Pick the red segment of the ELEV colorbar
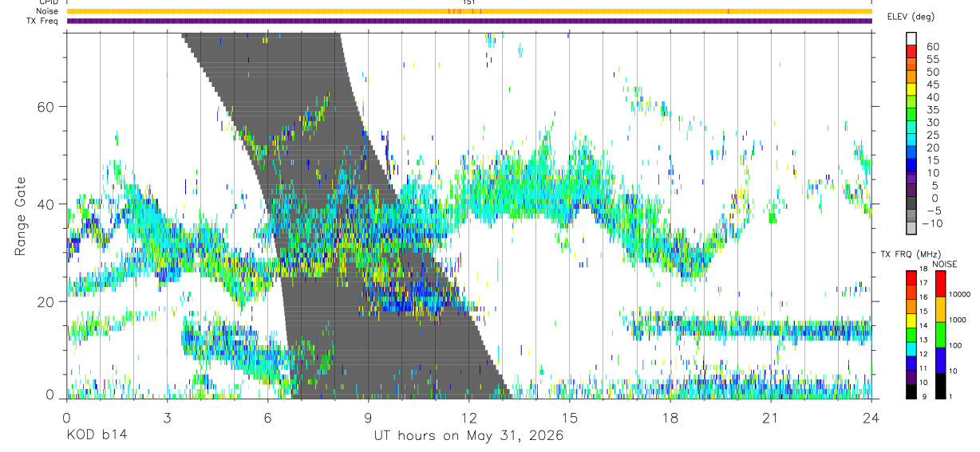This screenshot has height=452, width=980. point(911,51)
